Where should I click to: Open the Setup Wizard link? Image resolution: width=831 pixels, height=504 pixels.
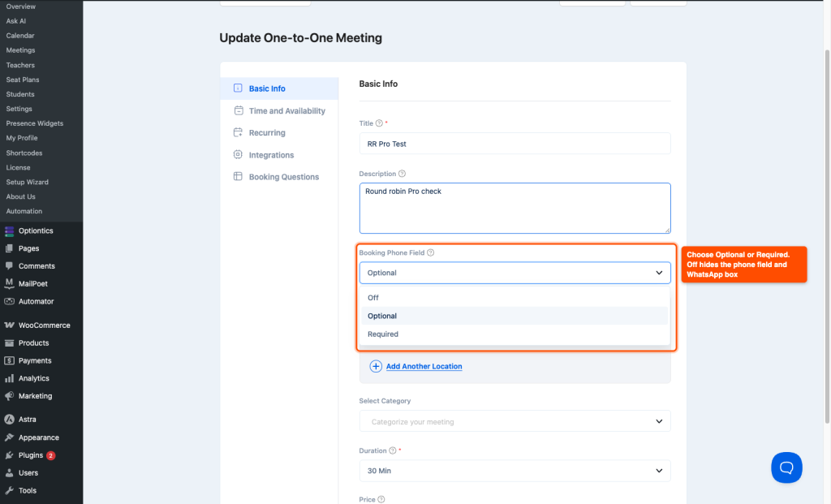[x=27, y=182]
